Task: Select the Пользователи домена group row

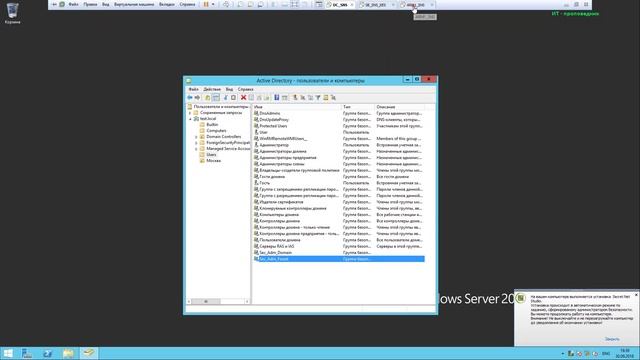Action: click(x=339, y=240)
